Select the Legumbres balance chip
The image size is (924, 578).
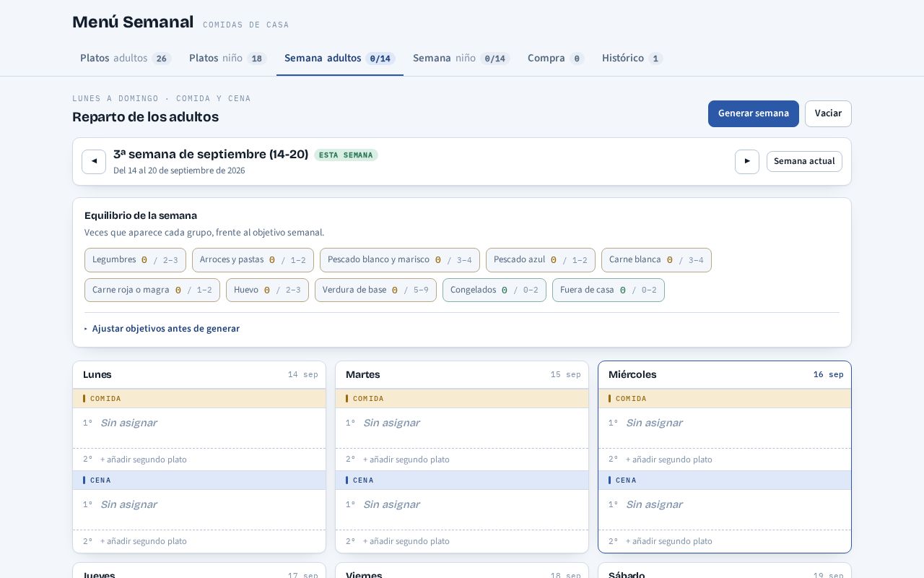coord(135,260)
